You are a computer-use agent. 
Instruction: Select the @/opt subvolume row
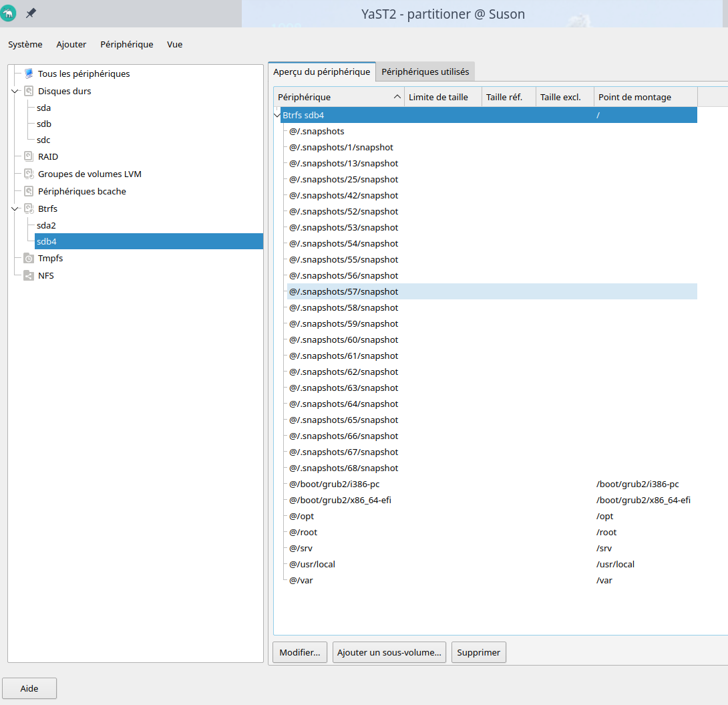[x=492, y=516]
